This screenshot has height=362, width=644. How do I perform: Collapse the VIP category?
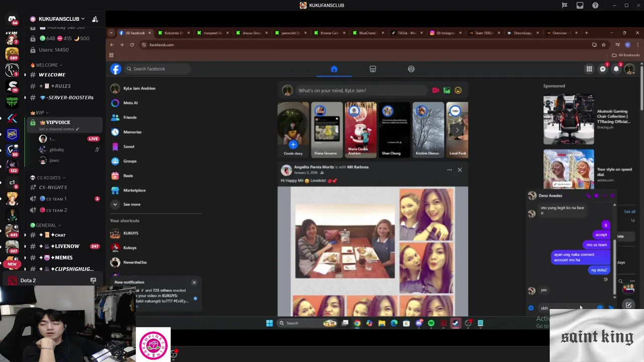39,113
